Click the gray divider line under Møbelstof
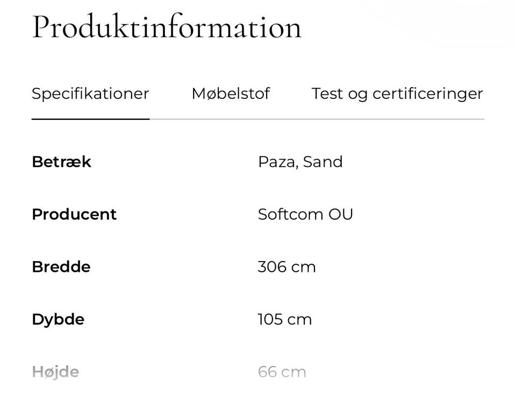This screenshot has width=516, height=420. coord(231,119)
